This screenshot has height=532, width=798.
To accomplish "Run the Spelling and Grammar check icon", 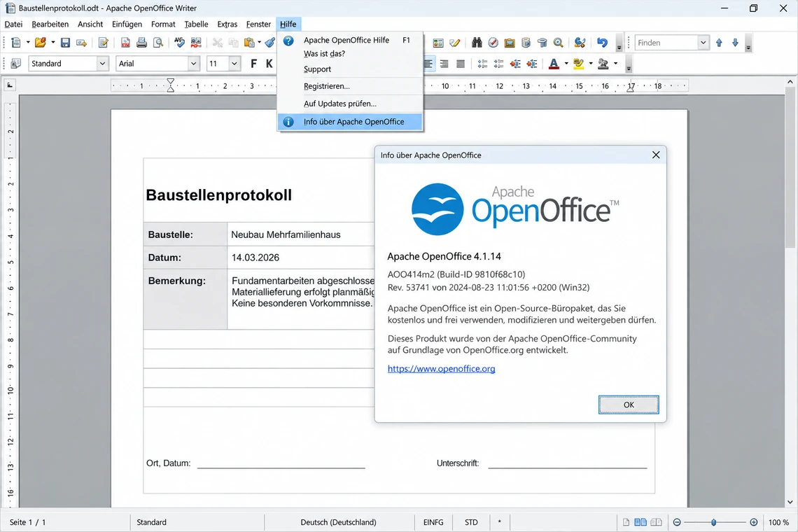I will (x=179, y=43).
